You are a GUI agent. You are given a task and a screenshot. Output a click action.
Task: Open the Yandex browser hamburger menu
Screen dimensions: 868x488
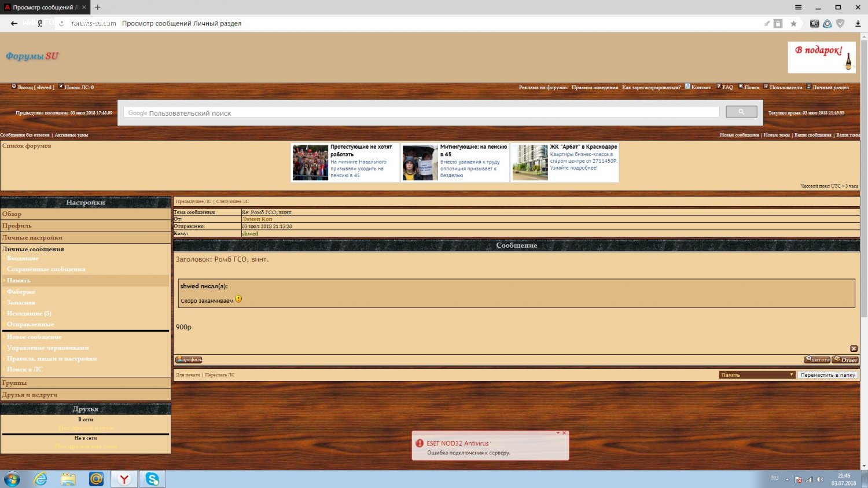(798, 8)
